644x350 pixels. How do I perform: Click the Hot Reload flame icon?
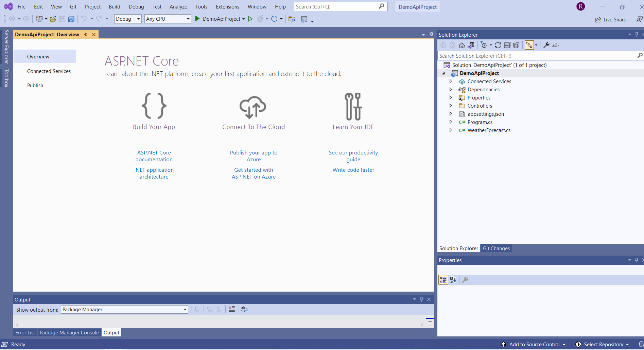click(x=260, y=19)
